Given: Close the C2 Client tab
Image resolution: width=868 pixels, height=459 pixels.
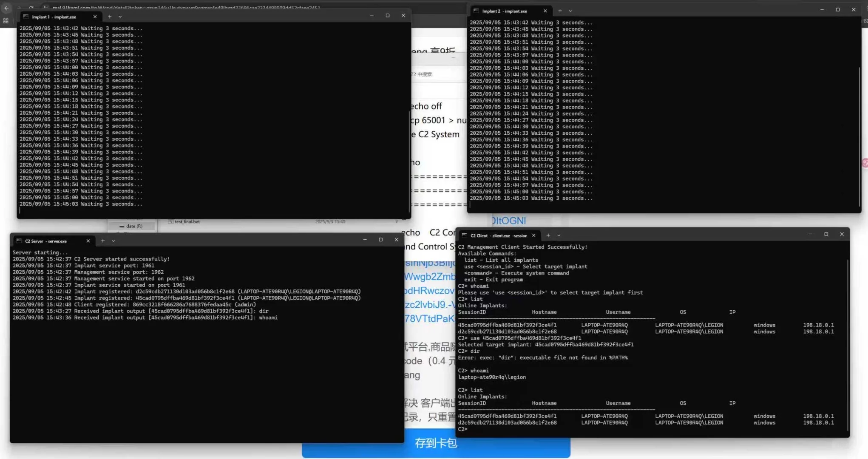Looking at the screenshot, I should pos(534,235).
